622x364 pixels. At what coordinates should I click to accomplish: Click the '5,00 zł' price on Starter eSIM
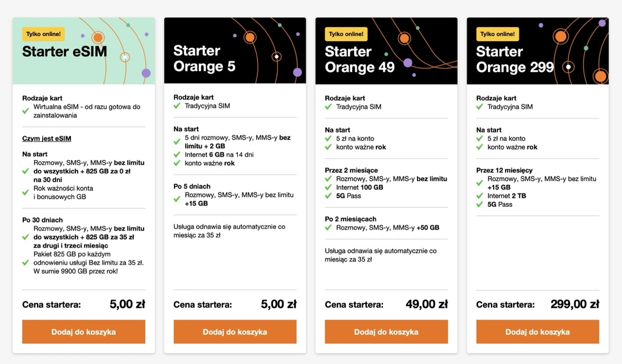(127, 304)
